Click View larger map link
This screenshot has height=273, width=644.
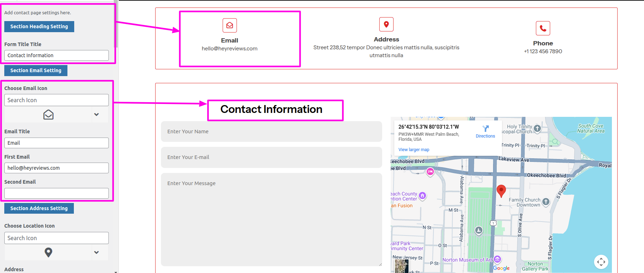coord(414,150)
